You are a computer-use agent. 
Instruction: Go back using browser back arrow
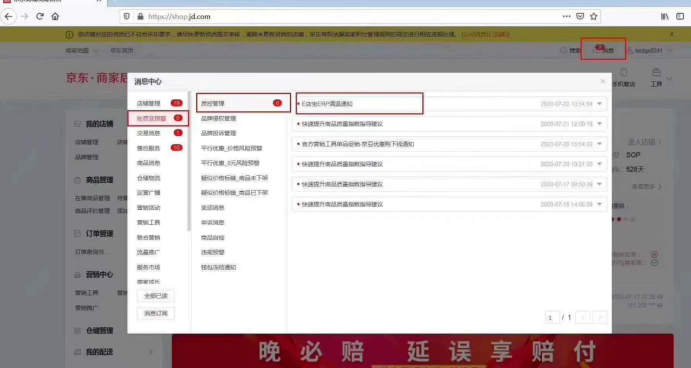pos(8,16)
